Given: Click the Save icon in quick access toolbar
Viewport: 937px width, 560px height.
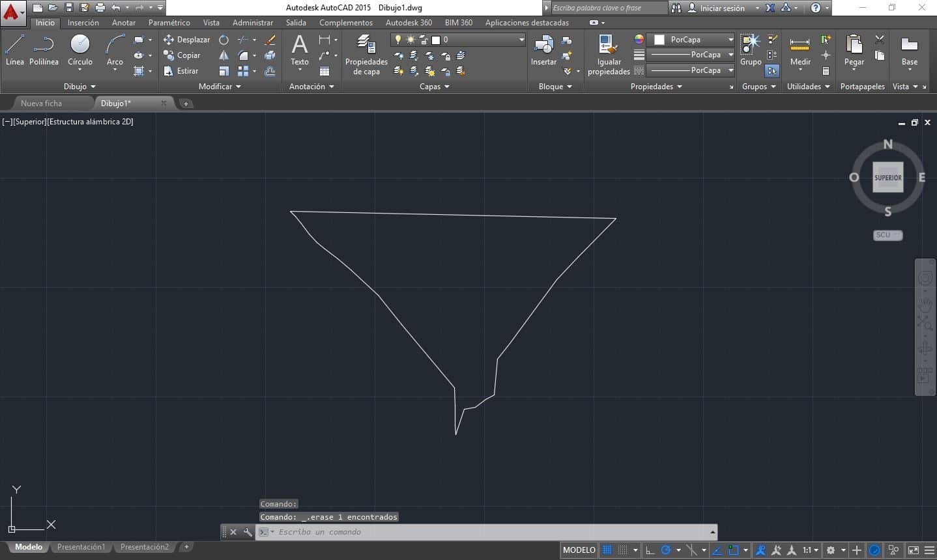Looking at the screenshot, I should pos(69,8).
